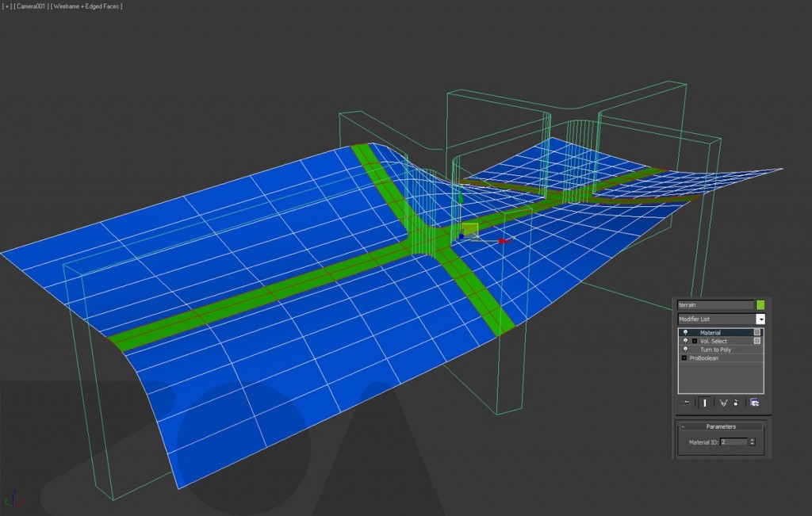The width and height of the screenshot is (812, 516).
Task: Select the Material modifier in stack
Action: [710, 333]
